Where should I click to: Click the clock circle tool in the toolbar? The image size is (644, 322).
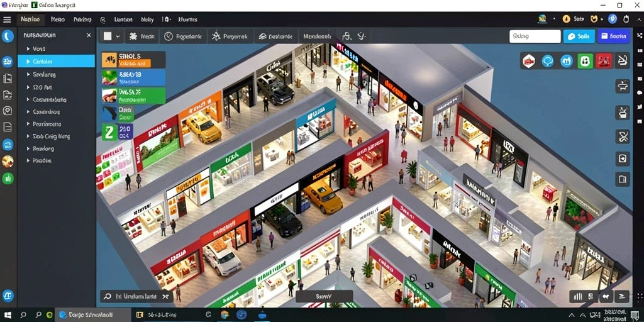coord(169,36)
